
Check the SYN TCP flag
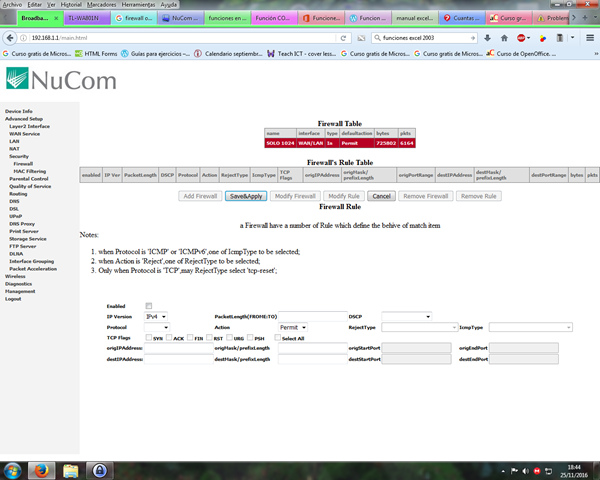tap(148, 338)
